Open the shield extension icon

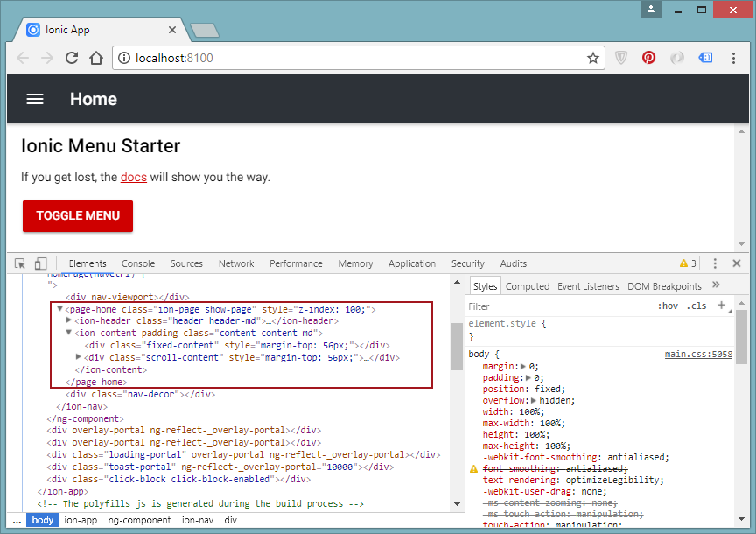tap(621, 58)
